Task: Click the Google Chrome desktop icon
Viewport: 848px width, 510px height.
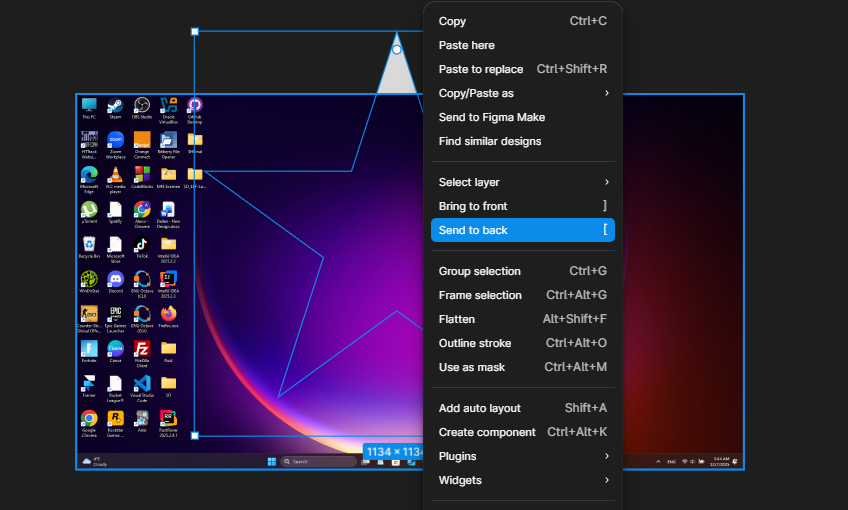Action: [x=89, y=418]
